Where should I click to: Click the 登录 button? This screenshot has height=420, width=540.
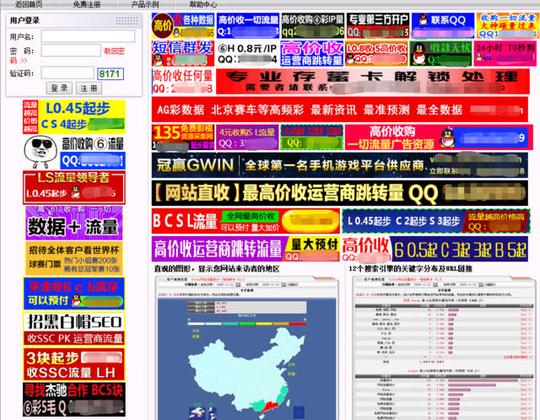[59, 88]
